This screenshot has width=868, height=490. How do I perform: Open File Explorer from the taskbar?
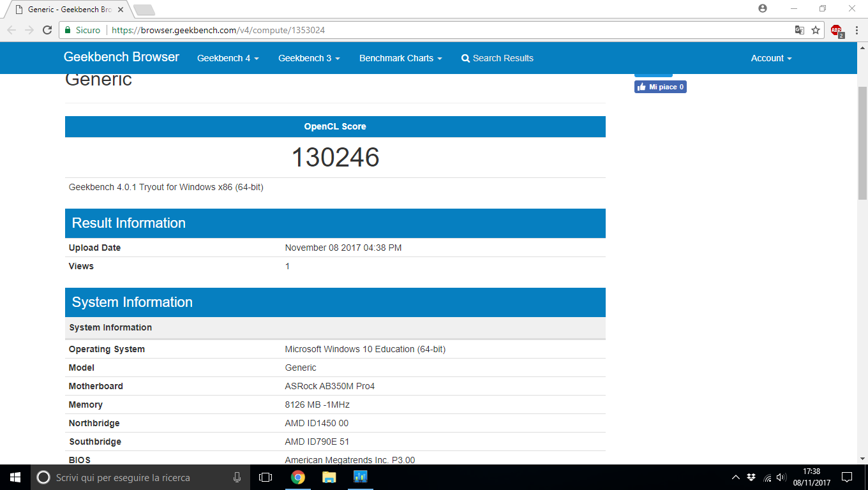[x=329, y=477]
